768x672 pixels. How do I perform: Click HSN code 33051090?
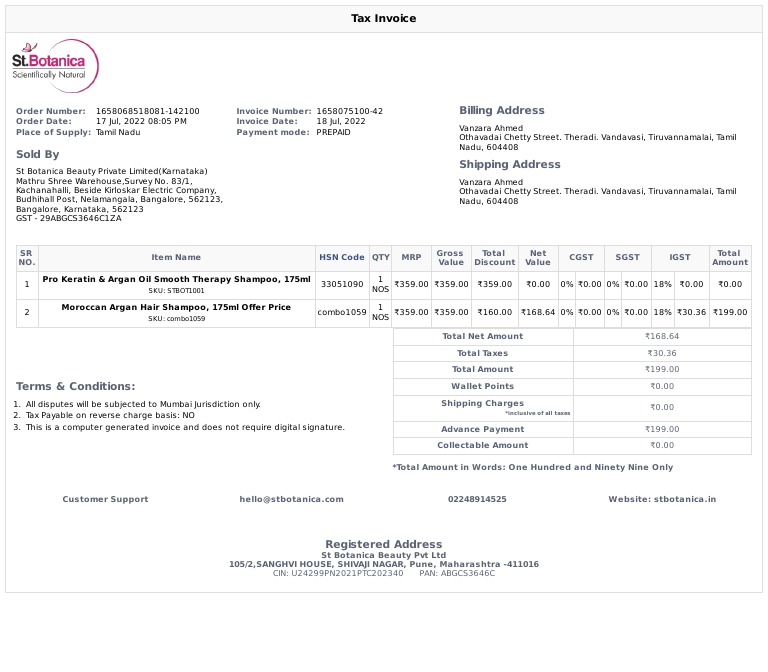click(342, 285)
